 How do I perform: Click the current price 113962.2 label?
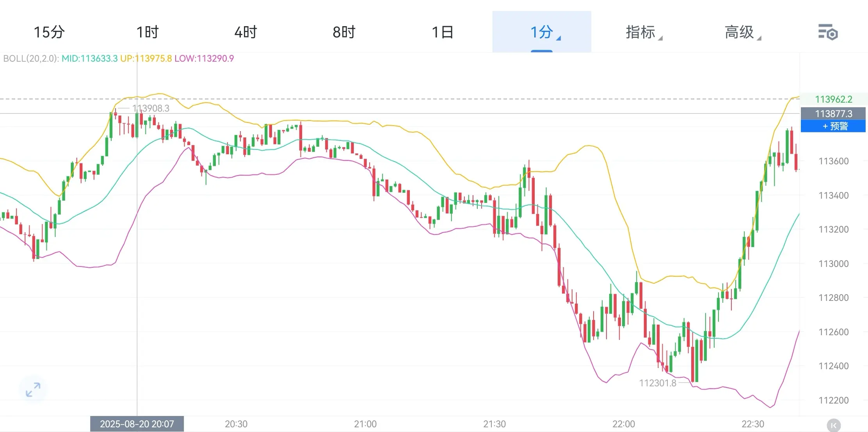click(834, 99)
